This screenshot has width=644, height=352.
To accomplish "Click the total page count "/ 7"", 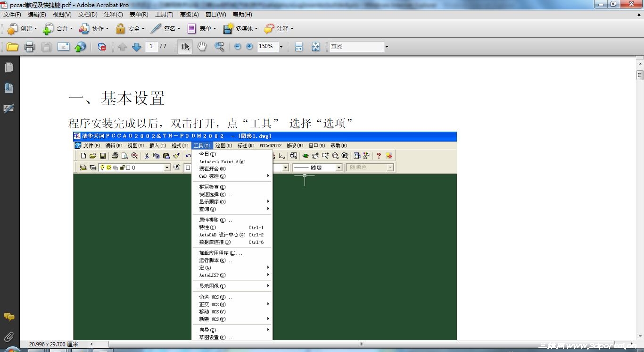I will 163,46.
